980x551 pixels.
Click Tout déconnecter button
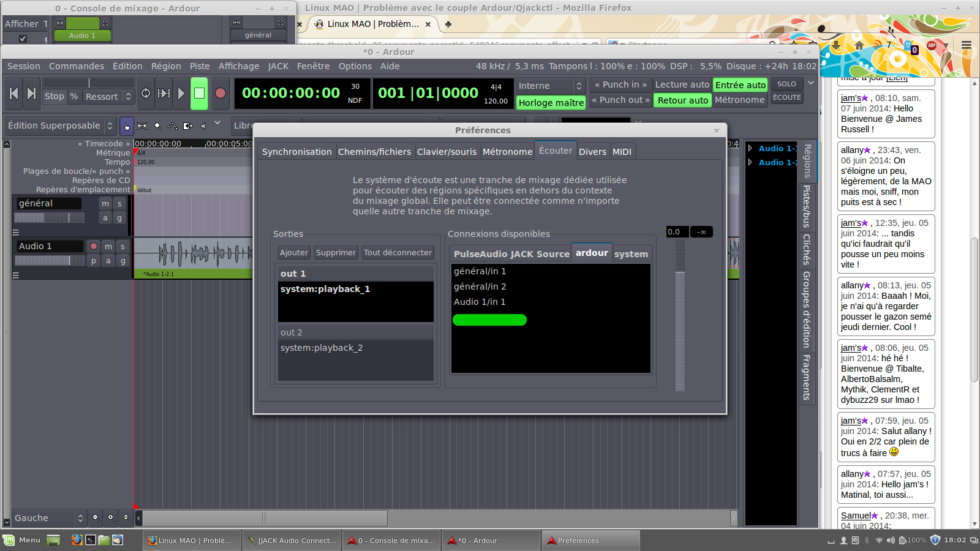(x=398, y=252)
